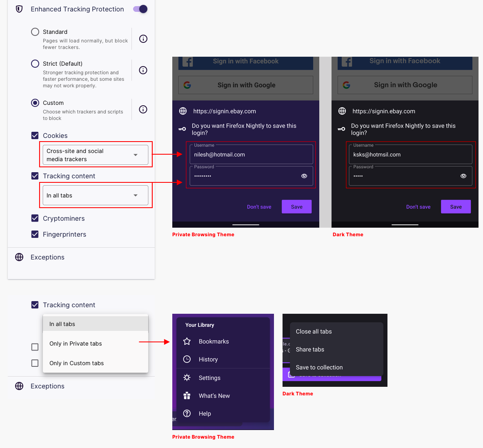Click the History clock icon
Screen dimensions: 483x448
pos(187,359)
